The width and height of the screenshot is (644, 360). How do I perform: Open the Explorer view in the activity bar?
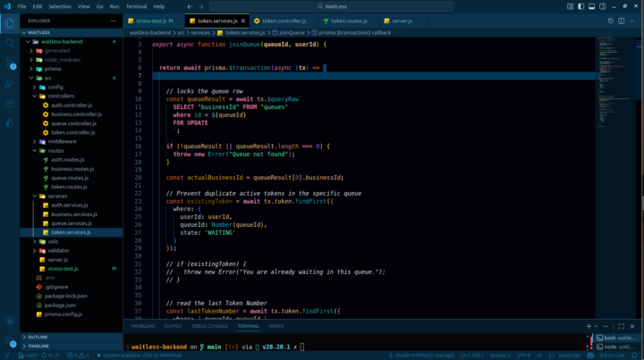coord(10,23)
